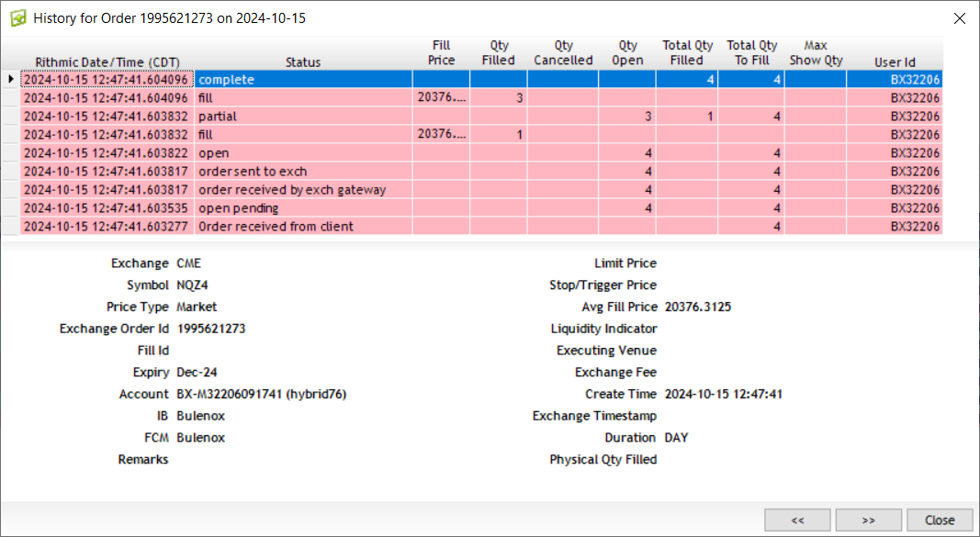Click Avg Fill Price value 20376.3125
Viewport: 980px width, 537px height.
tap(698, 307)
